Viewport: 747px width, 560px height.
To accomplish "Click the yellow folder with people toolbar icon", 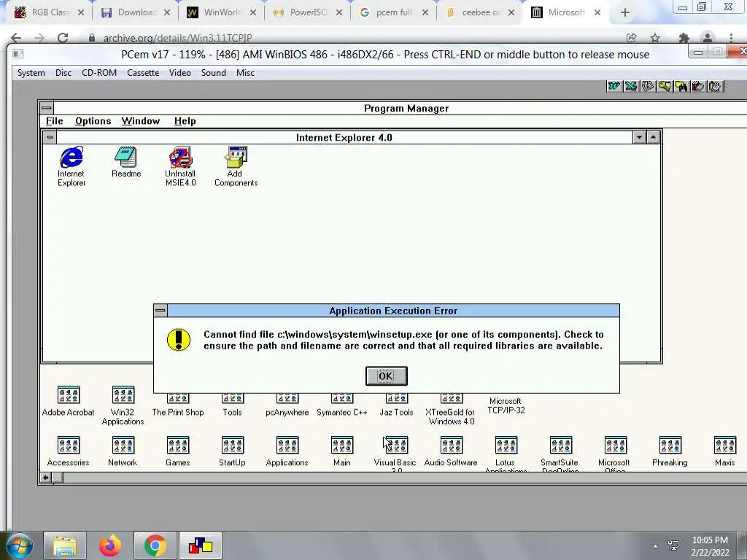I will click(681, 86).
